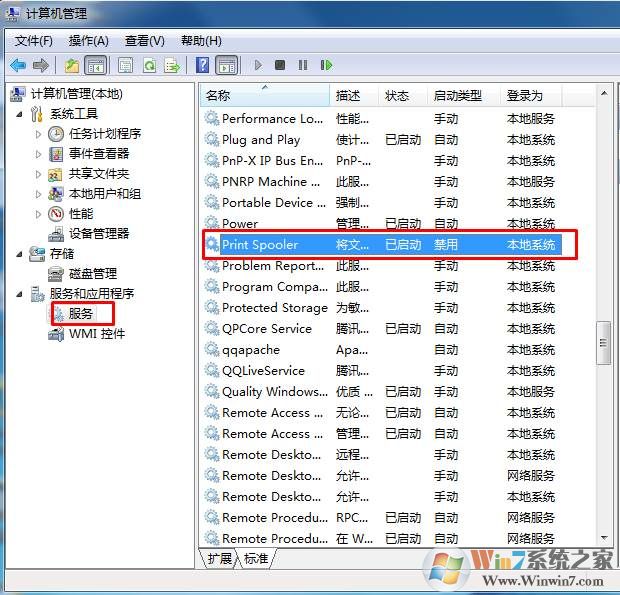Click the Back arrow toolbar icon
The width and height of the screenshot is (620, 595).
point(18,65)
